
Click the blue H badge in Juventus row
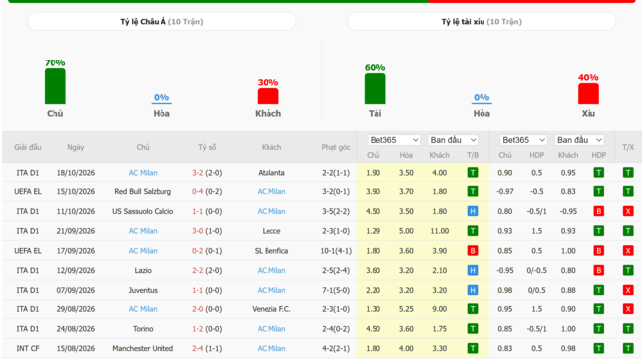tap(473, 290)
